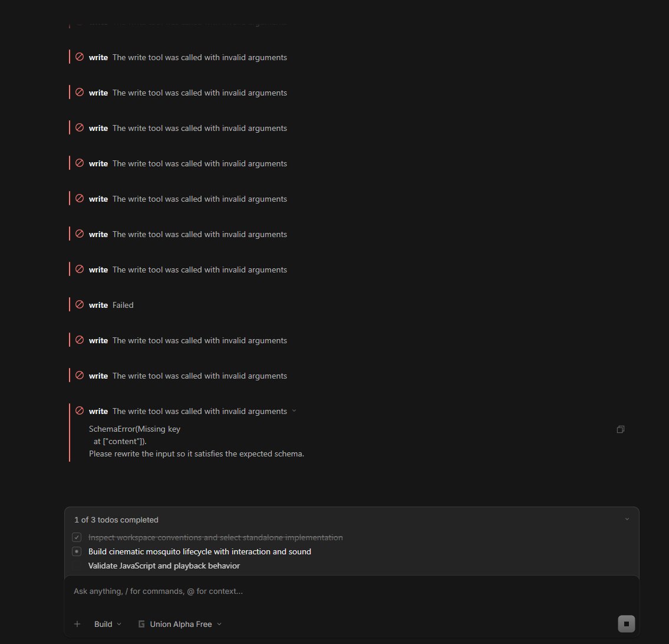Click the error icon on Failed write

click(x=80, y=305)
